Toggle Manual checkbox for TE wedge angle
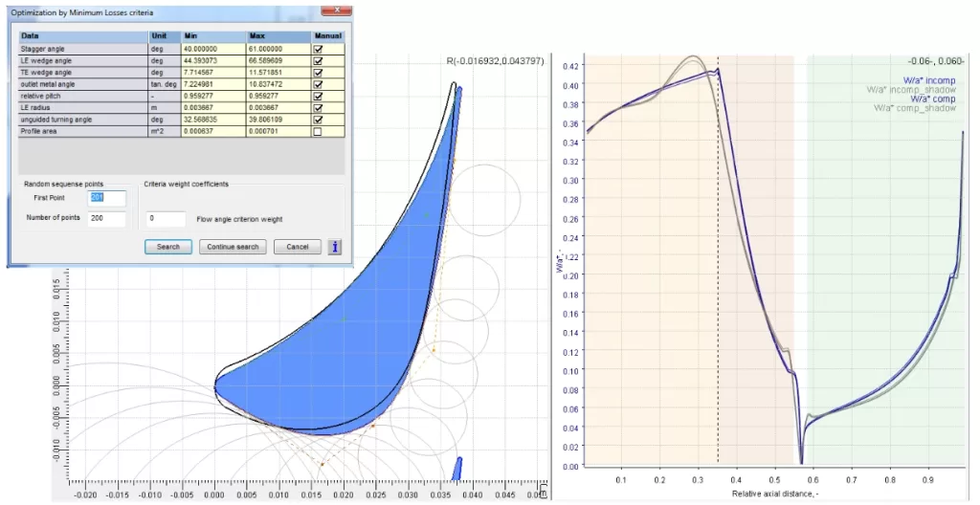980x505 pixels. click(318, 73)
